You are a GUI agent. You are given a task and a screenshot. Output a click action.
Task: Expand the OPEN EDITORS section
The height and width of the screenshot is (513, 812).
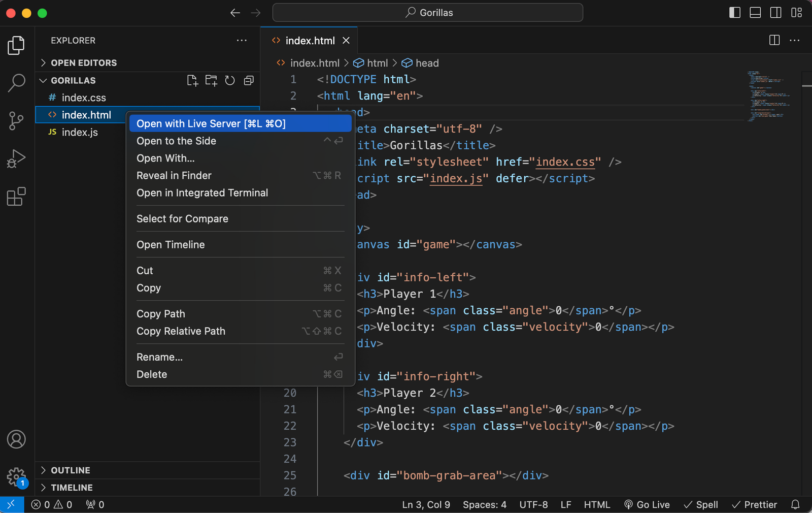click(147, 62)
